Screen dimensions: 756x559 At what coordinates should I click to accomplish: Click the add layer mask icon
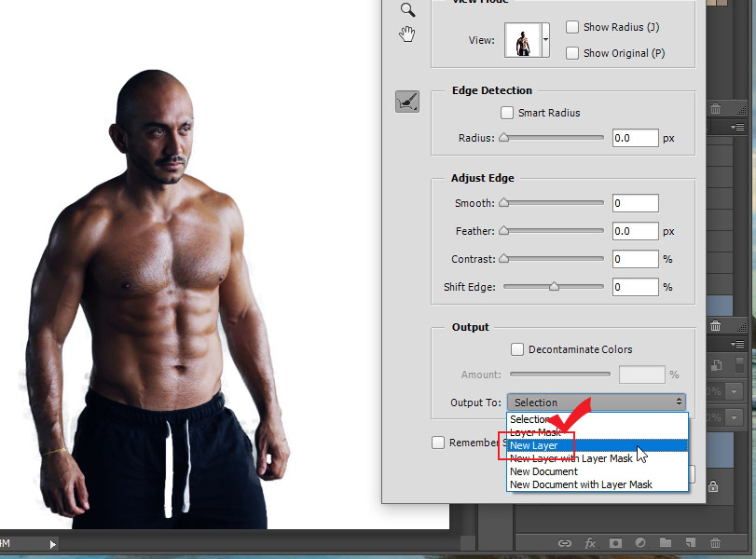coord(615,543)
